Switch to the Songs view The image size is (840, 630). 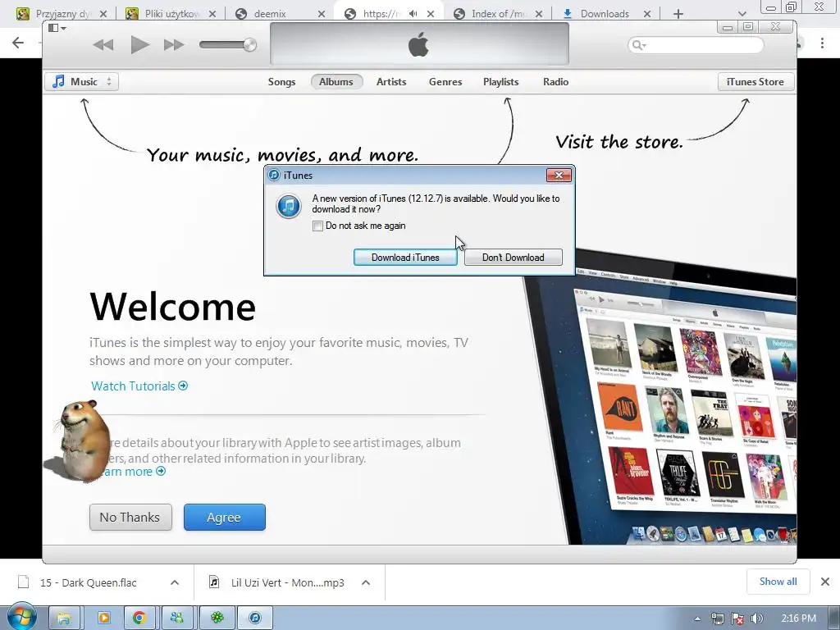coord(282,82)
